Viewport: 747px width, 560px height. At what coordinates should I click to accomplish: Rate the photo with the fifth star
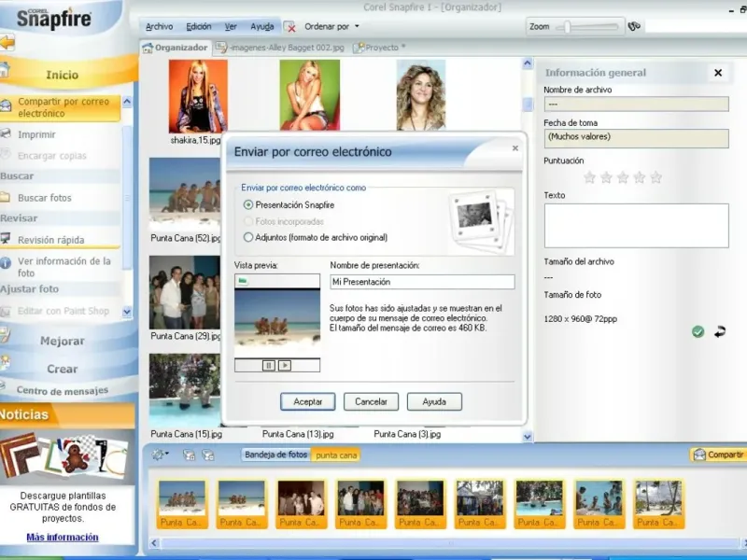656,177
